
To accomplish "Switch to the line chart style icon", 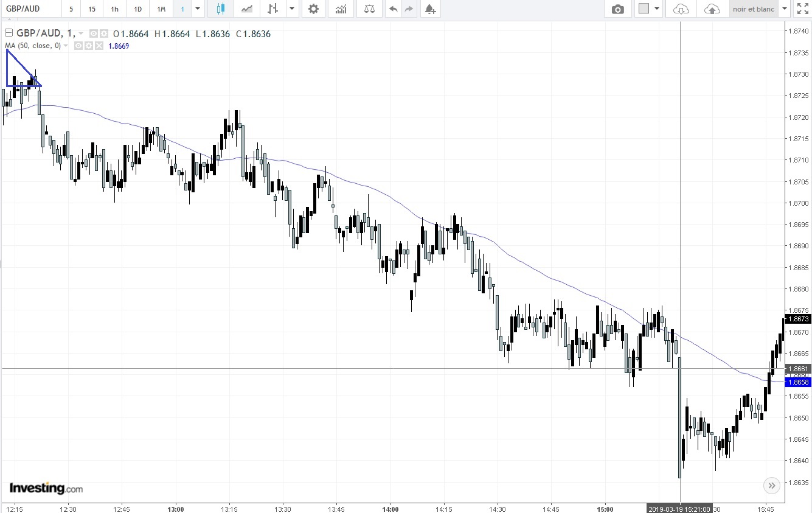I will point(247,9).
